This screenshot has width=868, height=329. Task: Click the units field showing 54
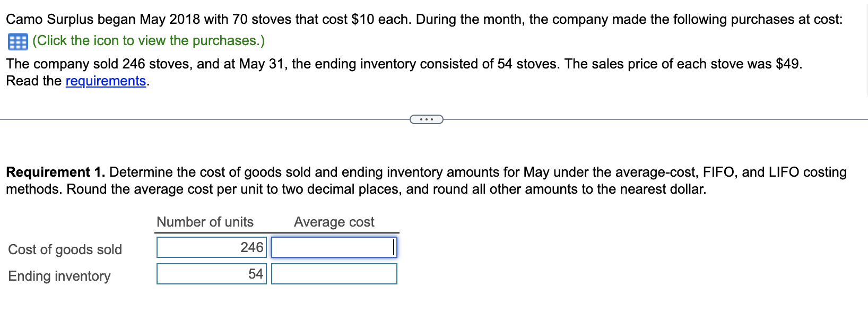coord(211,273)
